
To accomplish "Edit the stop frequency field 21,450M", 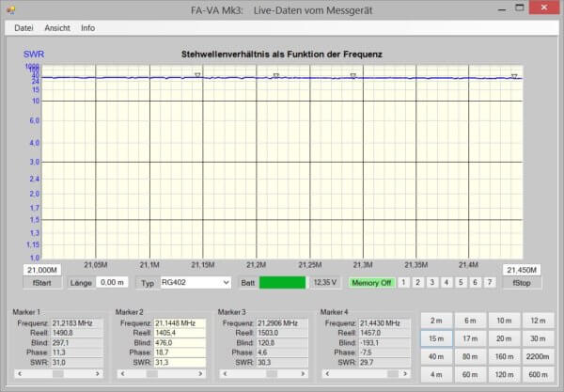I will click(522, 270).
